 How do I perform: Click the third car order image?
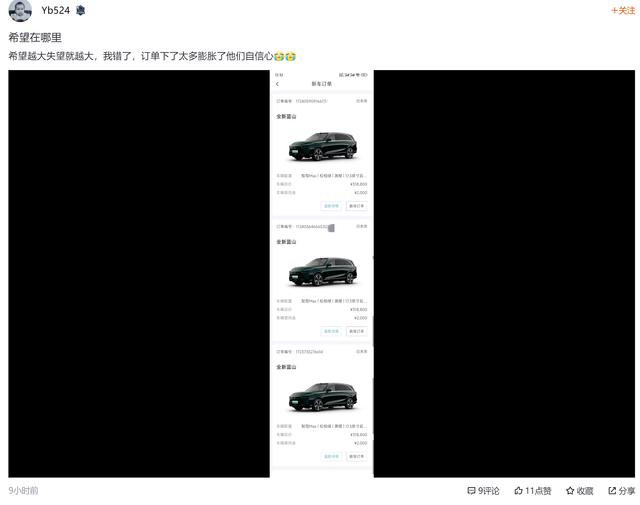[322, 397]
